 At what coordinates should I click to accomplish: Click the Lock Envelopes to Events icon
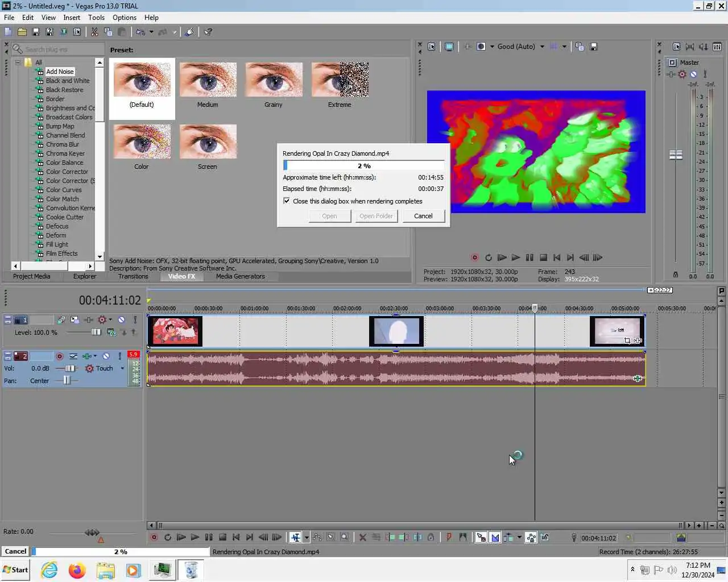(531, 537)
